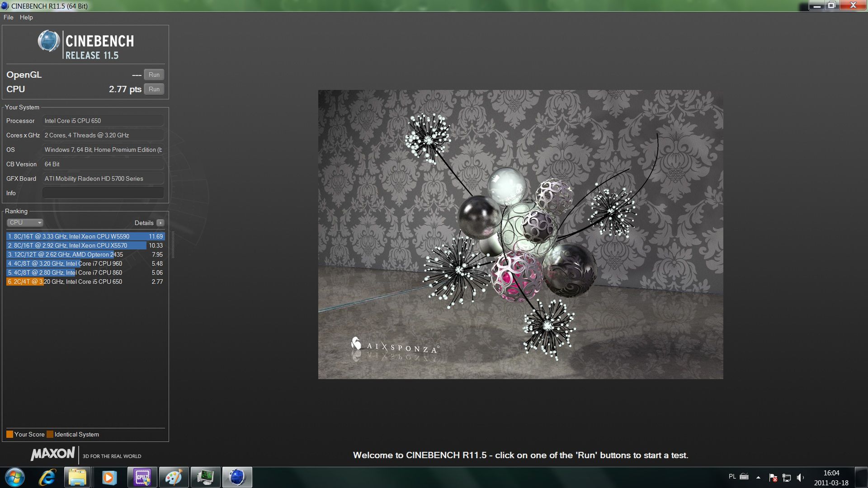
Task: Open the File menu
Action: click(8, 17)
